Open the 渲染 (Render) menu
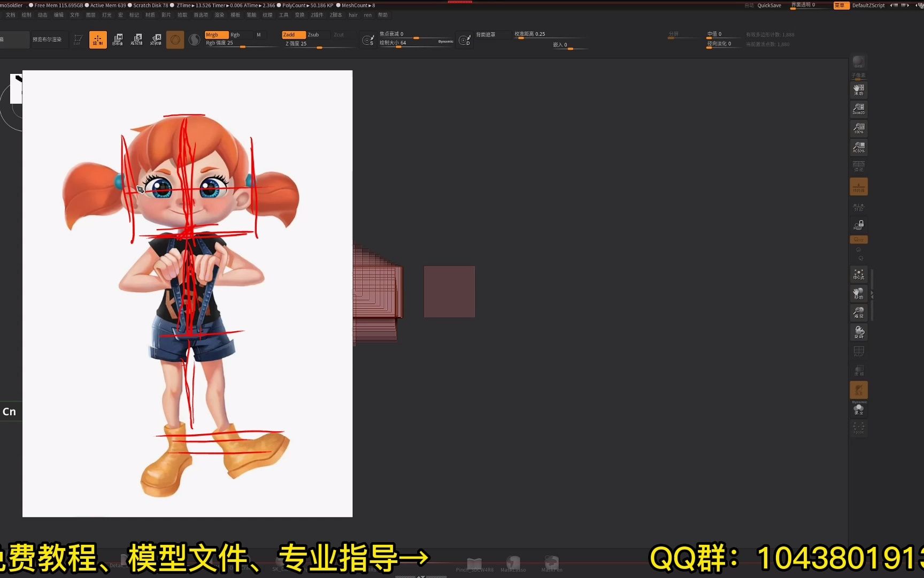Screen dimensions: 924x578 (219, 15)
